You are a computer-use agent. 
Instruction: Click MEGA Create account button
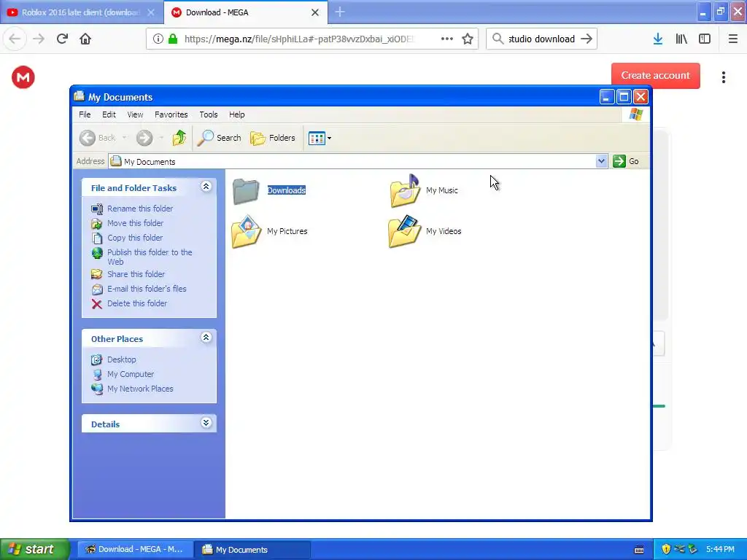[x=656, y=75]
